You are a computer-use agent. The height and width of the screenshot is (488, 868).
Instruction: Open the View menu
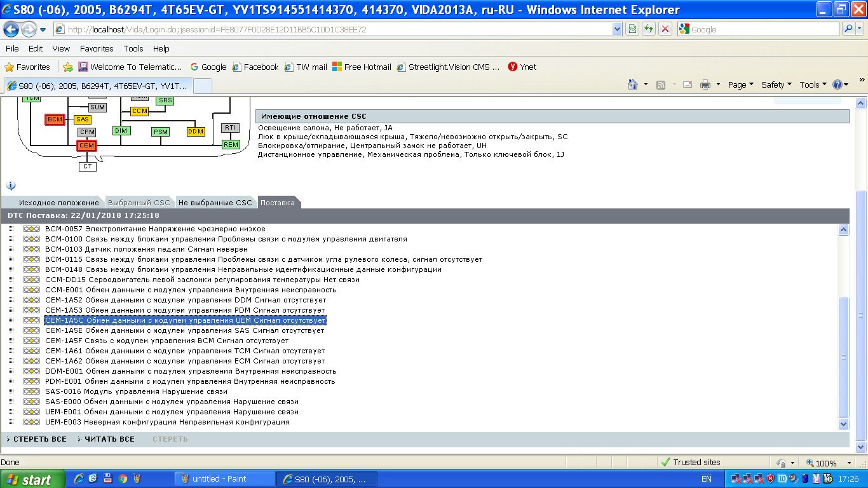click(61, 48)
